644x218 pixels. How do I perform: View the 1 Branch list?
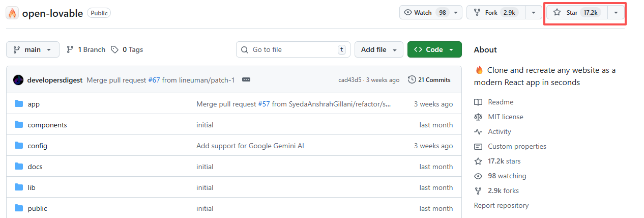[x=86, y=49]
